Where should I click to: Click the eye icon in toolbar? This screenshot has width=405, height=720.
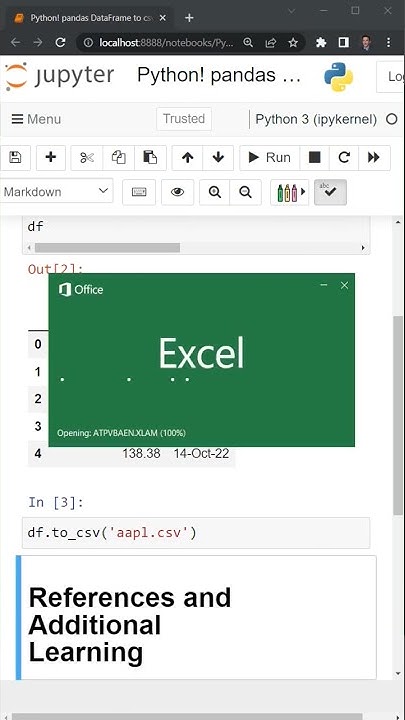(x=177, y=192)
